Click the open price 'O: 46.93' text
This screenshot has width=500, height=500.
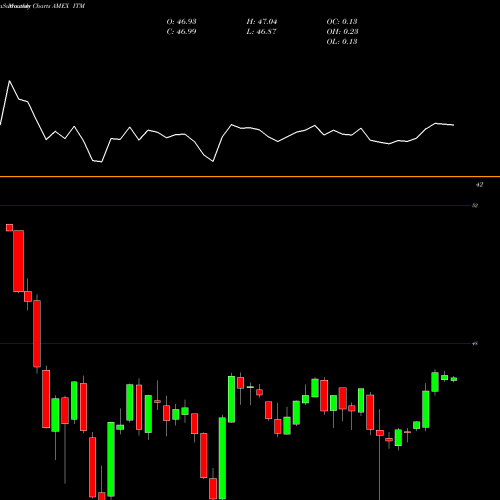(181, 22)
